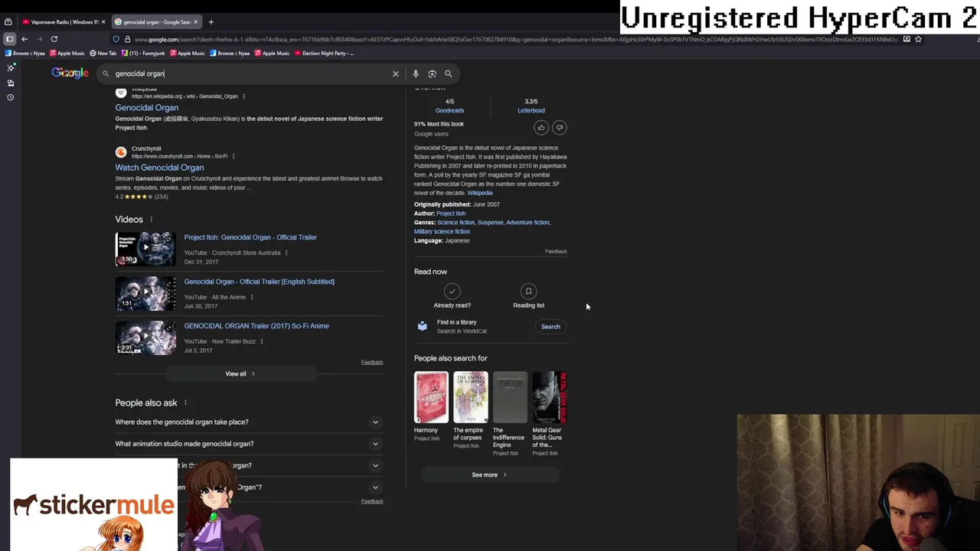980x551 pixels.
Task: Go back with the browser back arrow
Action: click(24, 39)
